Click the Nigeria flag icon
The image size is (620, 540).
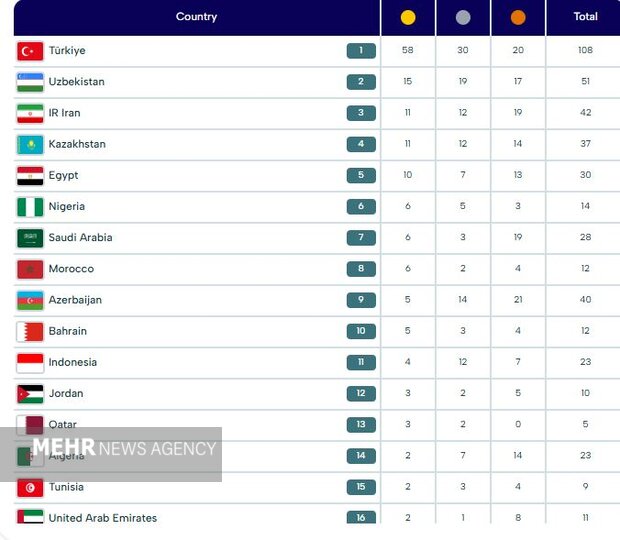click(30, 207)
